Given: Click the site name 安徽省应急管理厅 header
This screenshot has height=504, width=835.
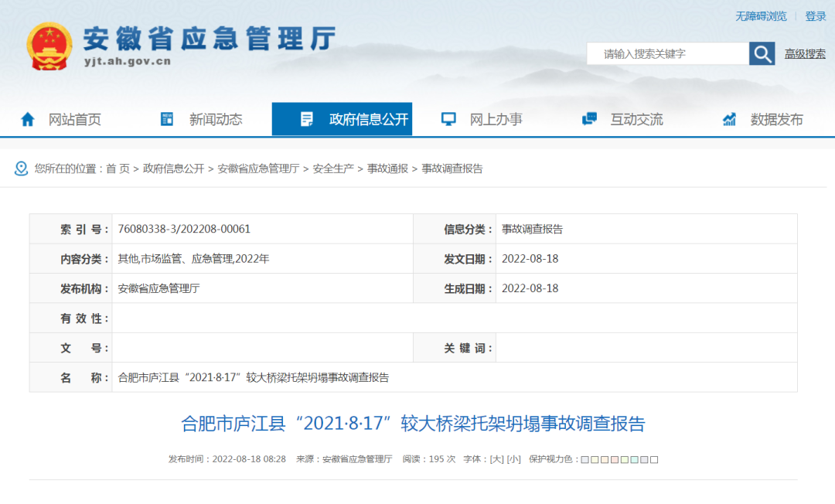Looking at the screenshot, I should [210, 39].
